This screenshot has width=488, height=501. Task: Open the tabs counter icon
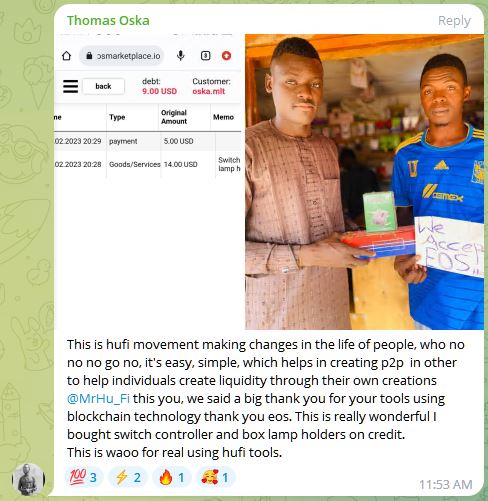(205, 56)
